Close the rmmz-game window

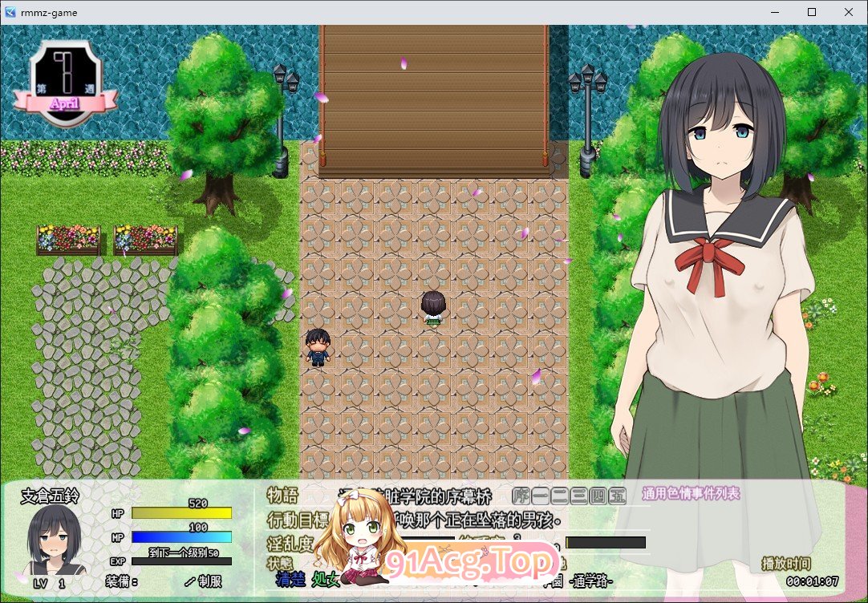point(849,12)
